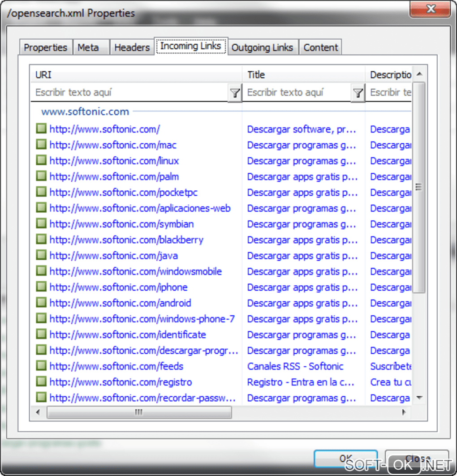Click the vertical scrollbar thumb
457x476 pixels.
point(419,187)
